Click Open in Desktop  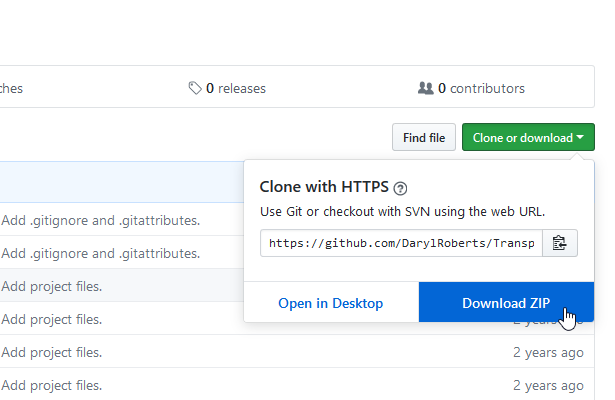click(x=331, y=303)
